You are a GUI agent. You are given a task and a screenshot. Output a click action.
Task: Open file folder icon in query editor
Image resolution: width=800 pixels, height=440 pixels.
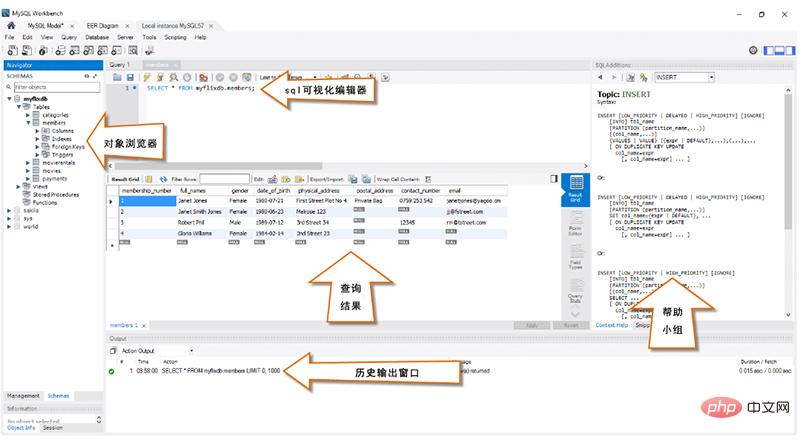[x=117, y=77]
